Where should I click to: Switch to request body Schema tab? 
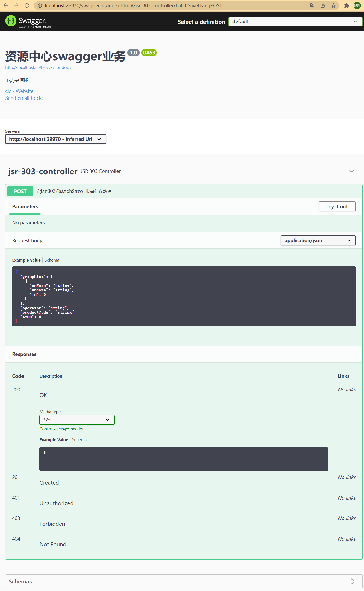click(x=52, y=260)
